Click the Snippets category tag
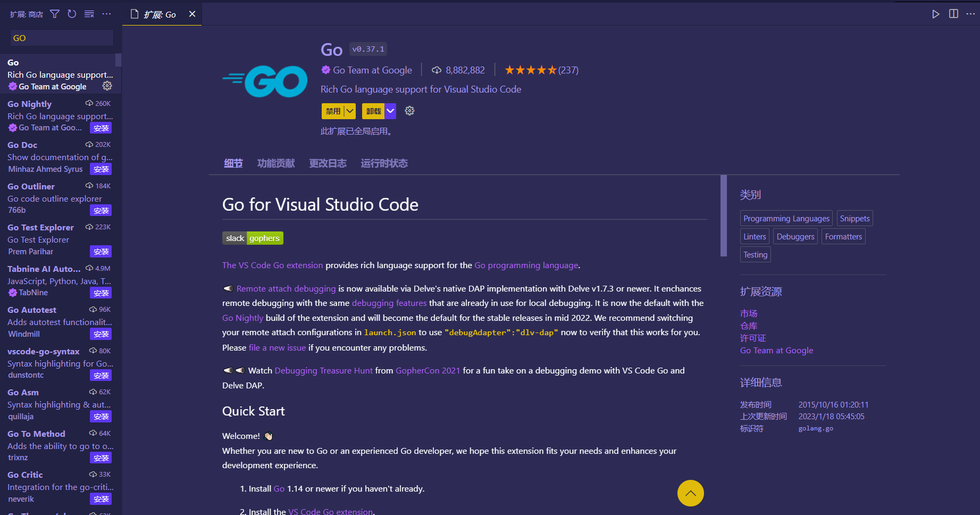Image resolution: width=980 pixels, height=515 pixels. click(x=855, y=218)
